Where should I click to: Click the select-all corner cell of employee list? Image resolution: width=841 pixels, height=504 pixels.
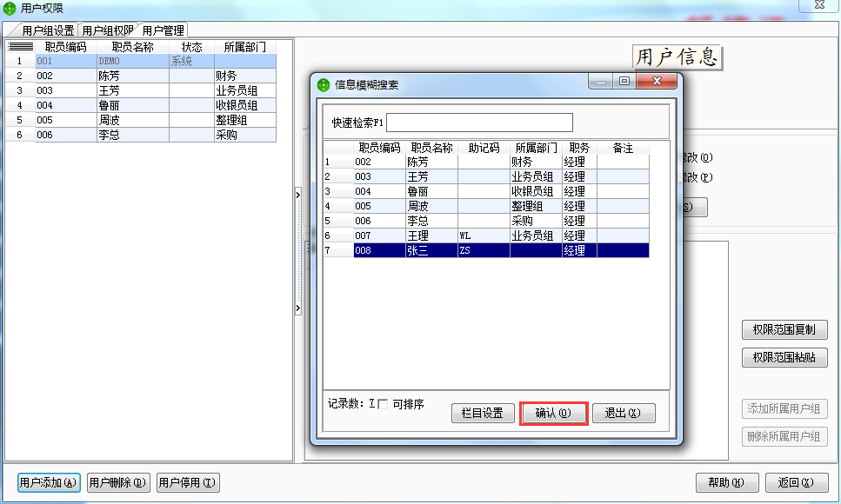click(x=19, y=47)
